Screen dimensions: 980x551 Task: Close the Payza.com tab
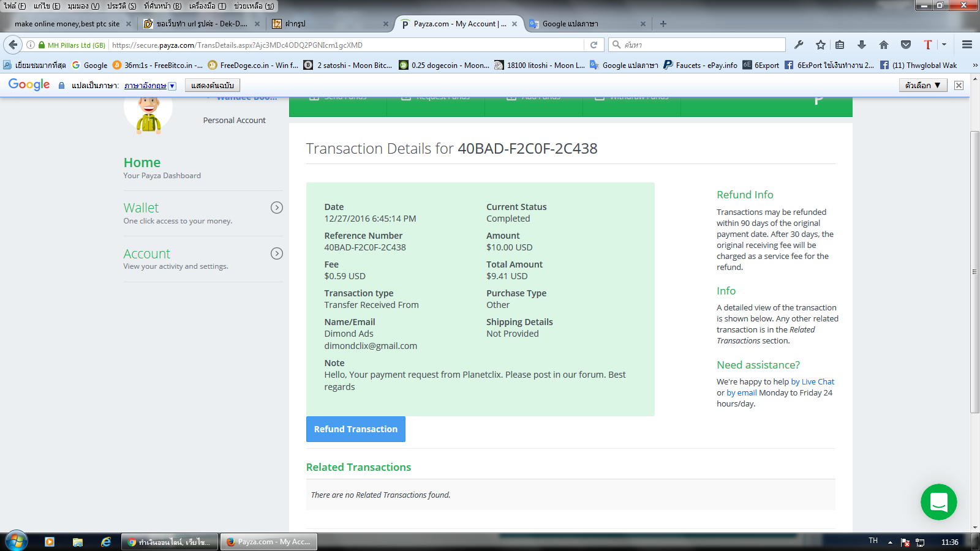point(514,24)
